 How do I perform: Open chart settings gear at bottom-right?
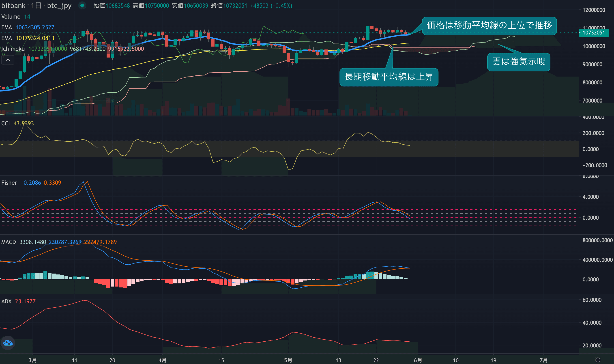[598, 360]
